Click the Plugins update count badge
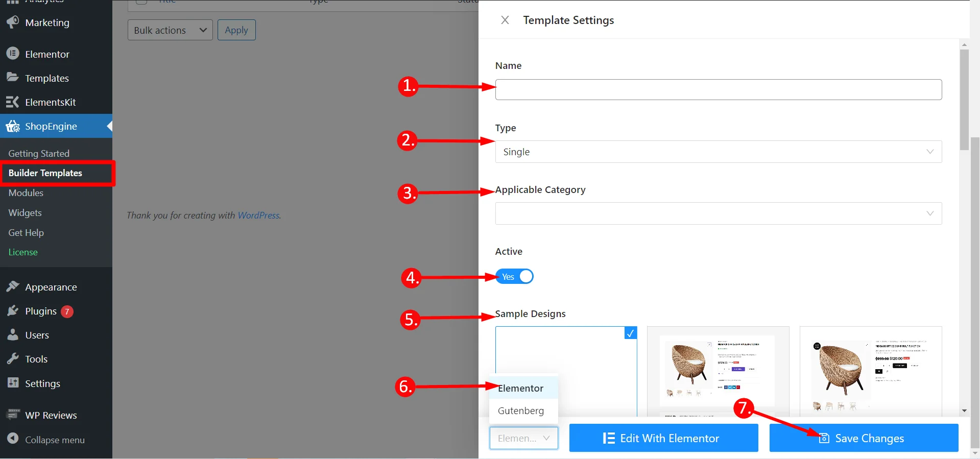Image resolution: width=980 pixels, height=459 pixels. point(67,311)
